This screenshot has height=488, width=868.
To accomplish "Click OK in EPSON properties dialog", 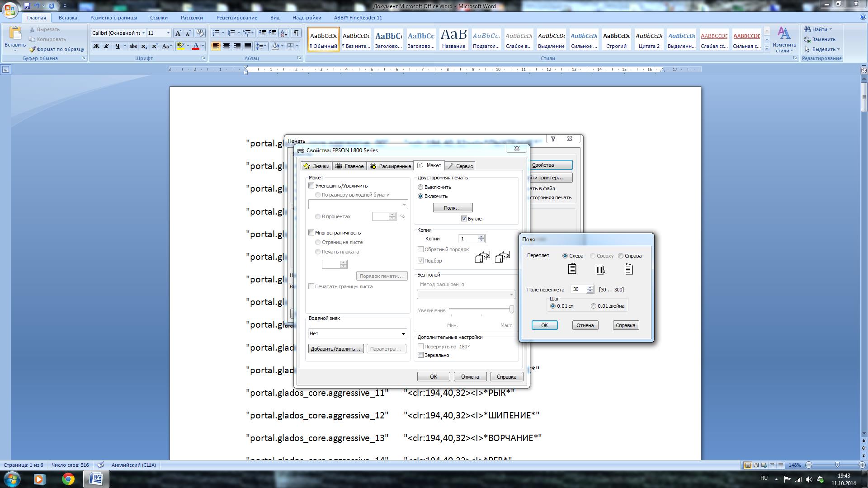I will (434, 377).
